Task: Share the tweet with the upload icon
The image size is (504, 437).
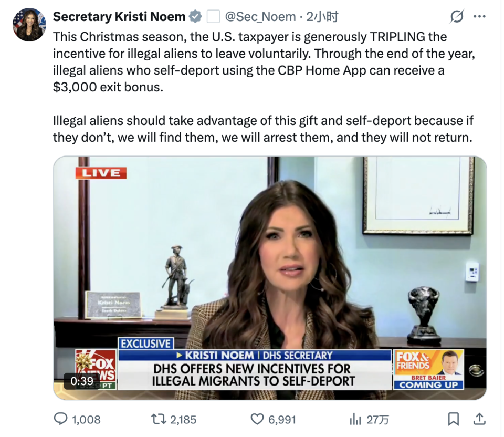Action: [479, 419]
